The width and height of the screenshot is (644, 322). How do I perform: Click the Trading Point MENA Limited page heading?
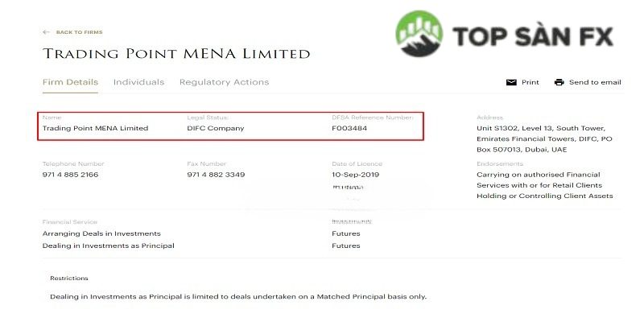point(175,54)
